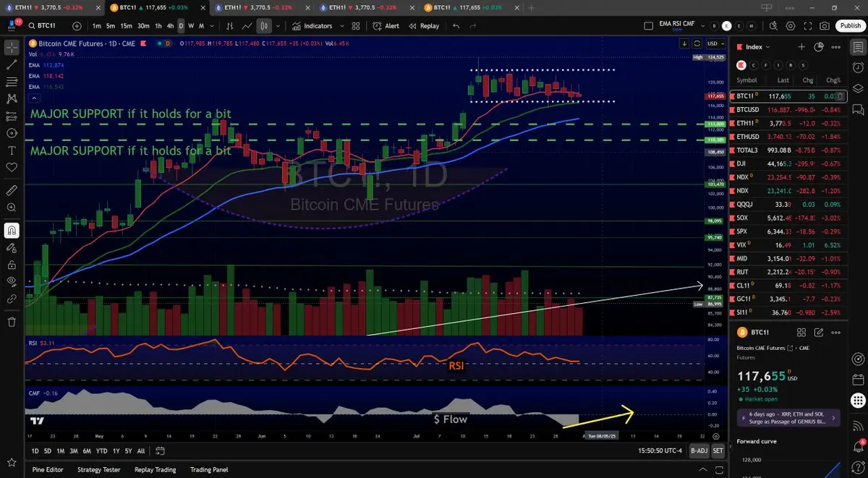The height and width of the screenshot is (478, 868).
Task: Select the 1m timeframe
Action: tap(97, 26)
